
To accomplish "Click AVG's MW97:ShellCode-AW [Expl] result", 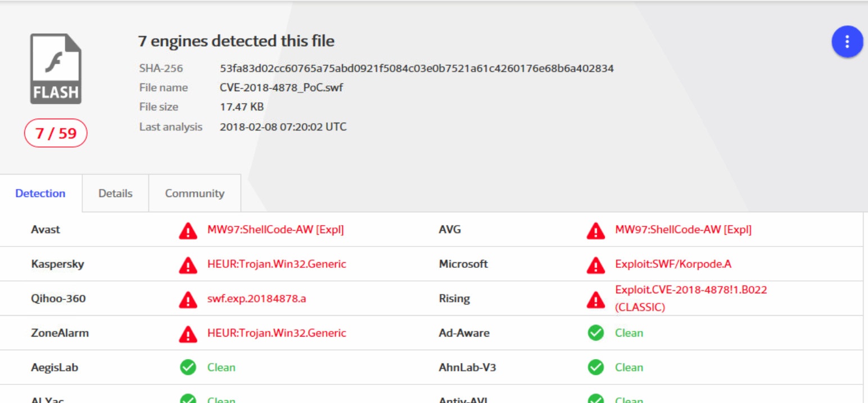I will pos(683,230).
